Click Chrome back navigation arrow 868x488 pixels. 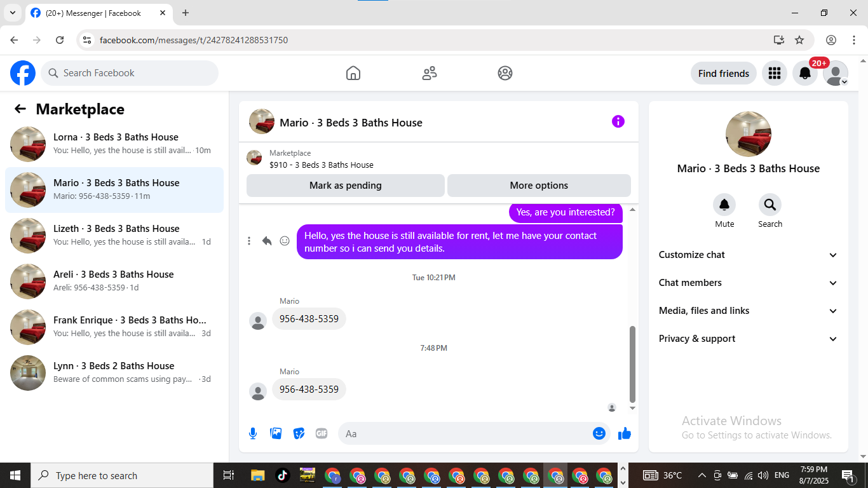(x=14, y=40)
